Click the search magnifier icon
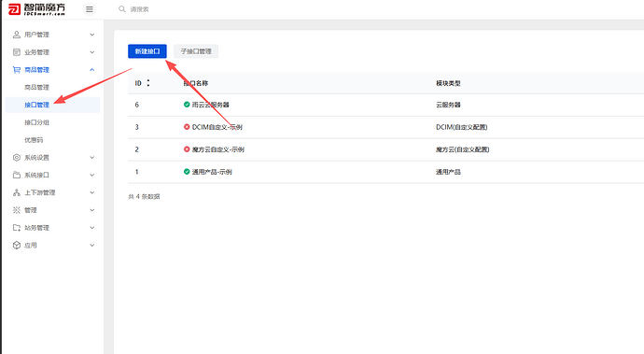Screen dimensions: 644x354 (x=122, y=9)
